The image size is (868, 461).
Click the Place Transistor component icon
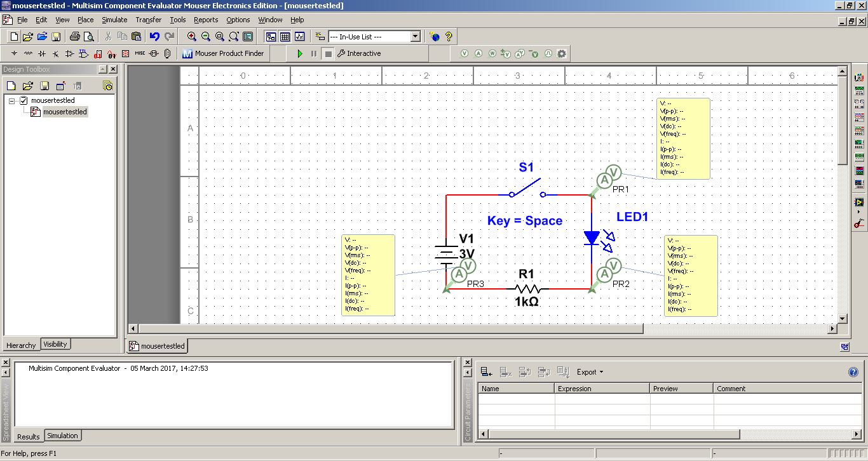click(x=56, y=54)
